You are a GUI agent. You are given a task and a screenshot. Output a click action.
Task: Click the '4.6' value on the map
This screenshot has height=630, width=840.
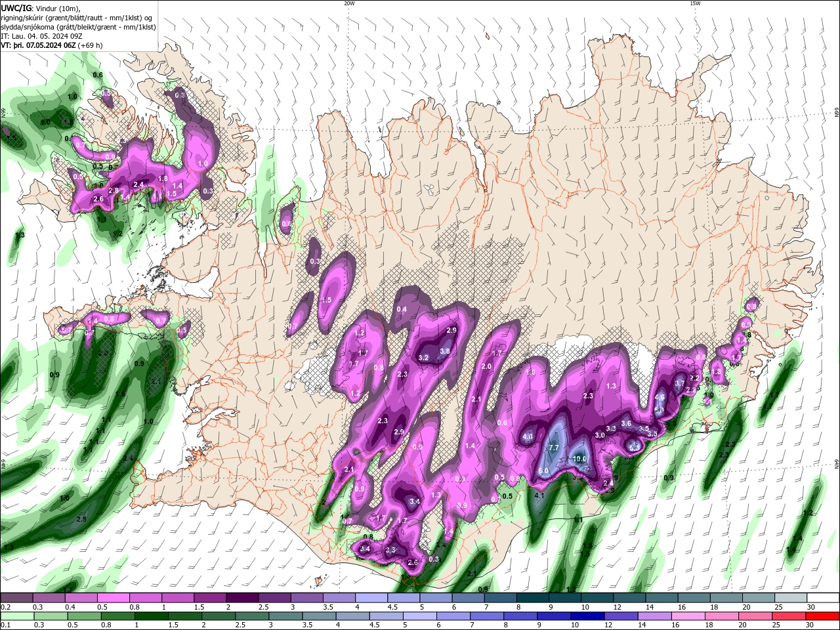[x=660, y=397]
